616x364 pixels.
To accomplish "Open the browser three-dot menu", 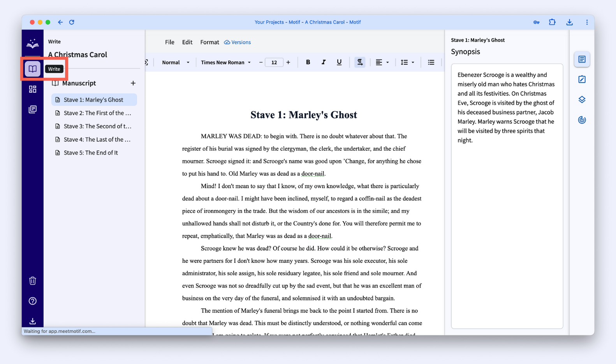I will tap(587, 22).
